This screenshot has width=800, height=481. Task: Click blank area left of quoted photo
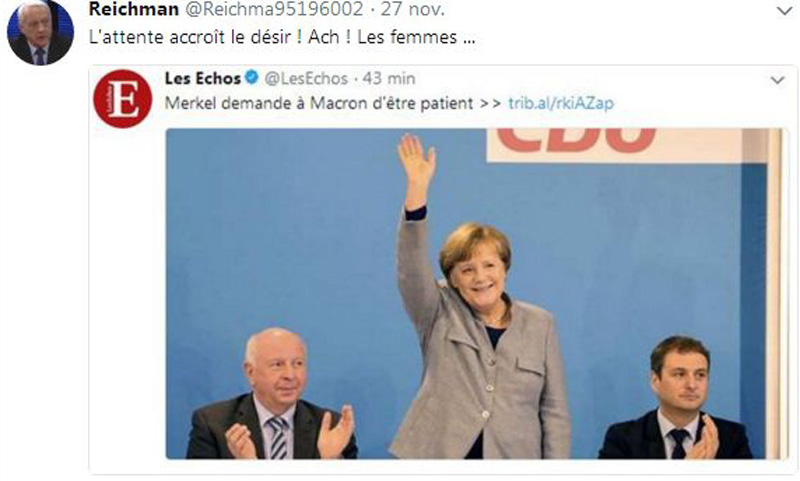coord(128,296)
